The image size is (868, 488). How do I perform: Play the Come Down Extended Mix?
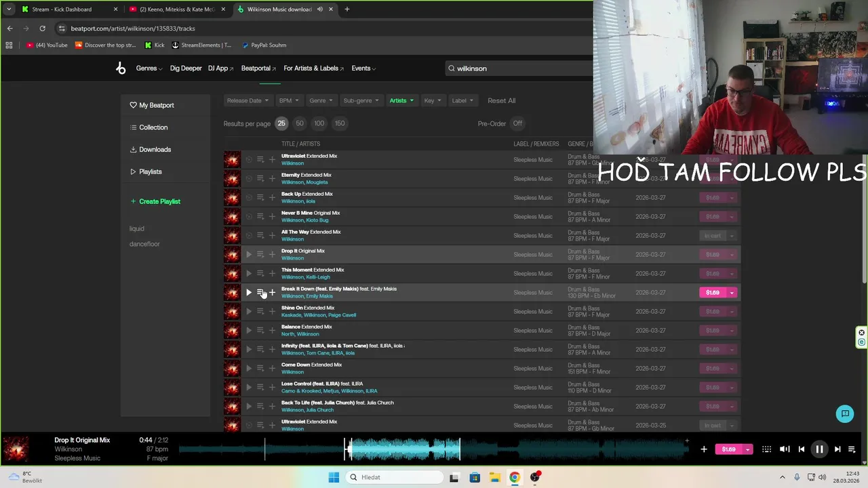tap(249, 369)
